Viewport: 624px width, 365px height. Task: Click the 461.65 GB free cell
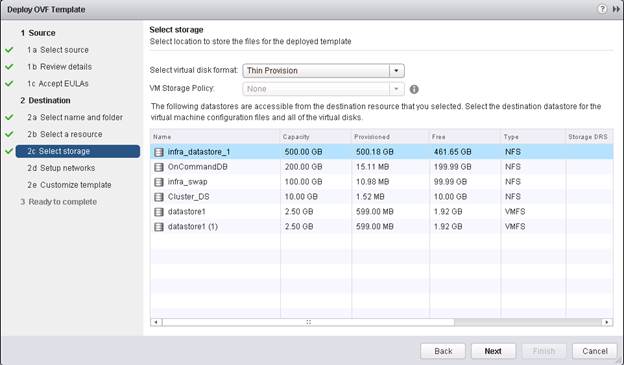(x=452, y=152)
